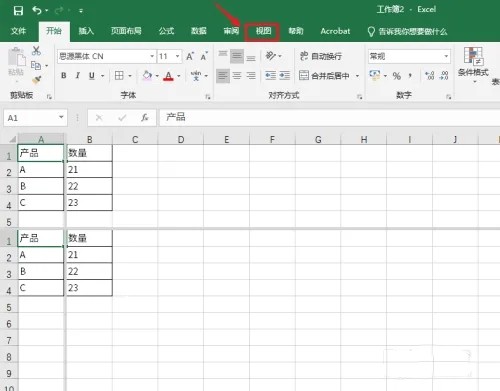The image size is (500, 391).
Task: Click the Increase Font Size icon
Action: (190, 56)
